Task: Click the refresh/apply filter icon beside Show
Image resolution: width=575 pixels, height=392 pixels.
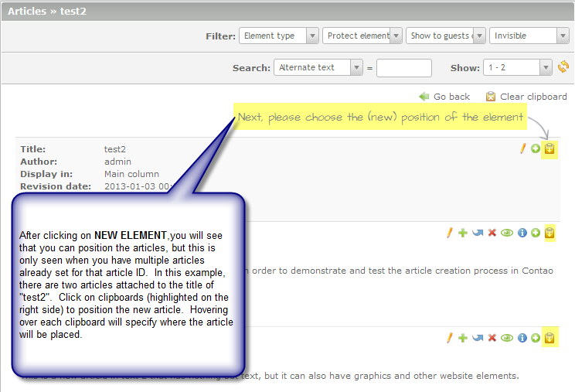Action: (x=563, y=66)
